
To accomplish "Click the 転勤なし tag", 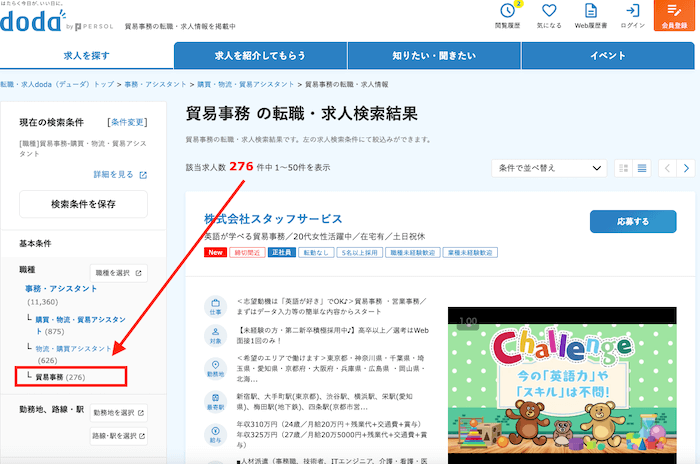I will (x=316, y=253).
